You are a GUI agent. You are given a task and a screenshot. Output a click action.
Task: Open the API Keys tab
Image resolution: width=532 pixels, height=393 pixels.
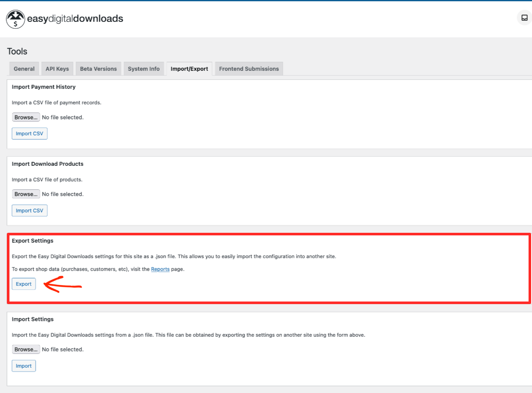57,69
